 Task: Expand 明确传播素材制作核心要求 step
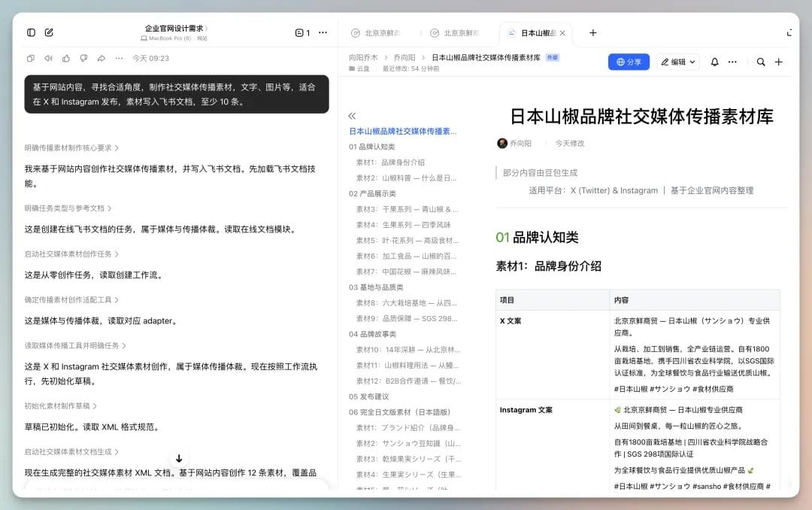71,148
